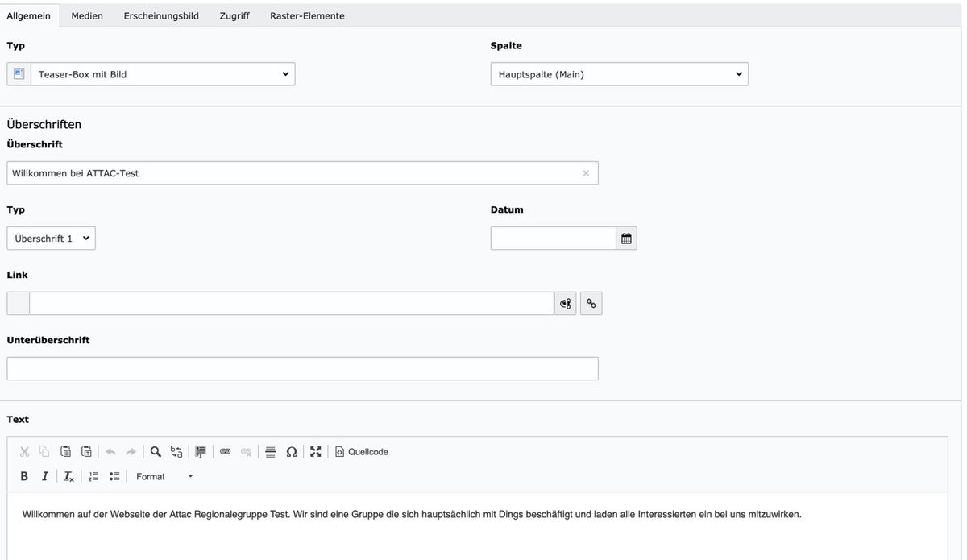Click into the Überschrift text field
The image size is (967, 560).
coord(303,173)
